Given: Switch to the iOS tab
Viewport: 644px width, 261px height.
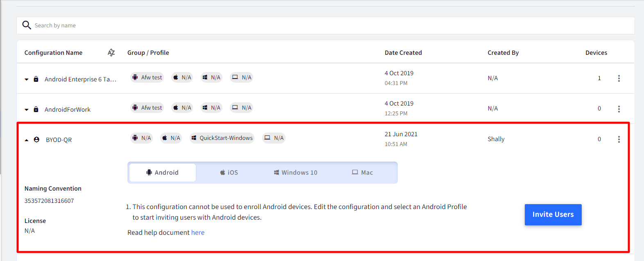Looking at the screenshot, I should [x=229, y=173].
